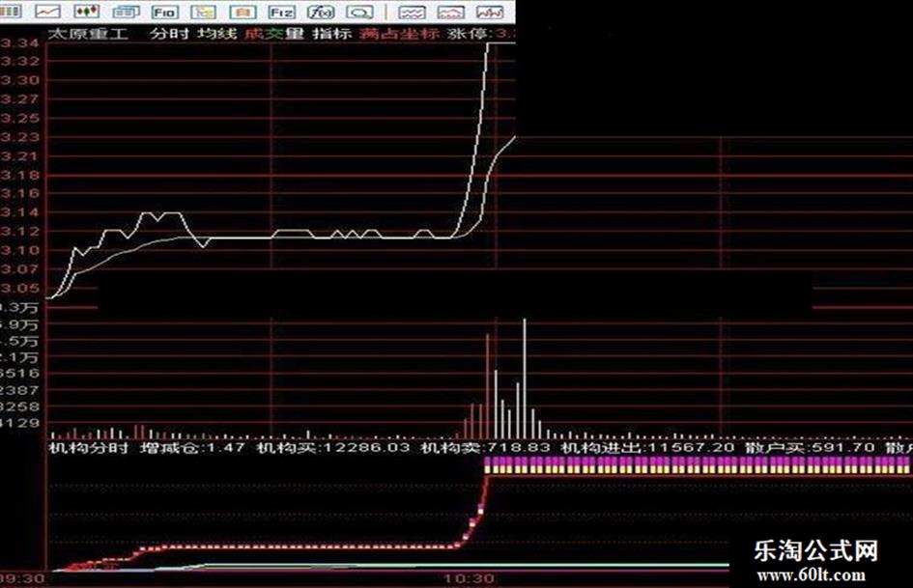Click the 3.18 price axis label
Image resolution: width=913 pixels, height=588 pixels.
[x=19, y=175]
